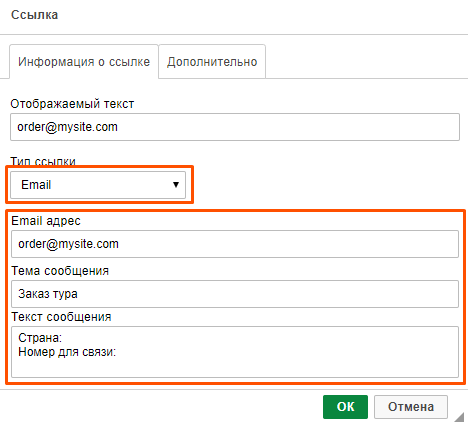468x424 pixels.
Task: Switch to the Дополнительно tab
Action: pos(212,62)
